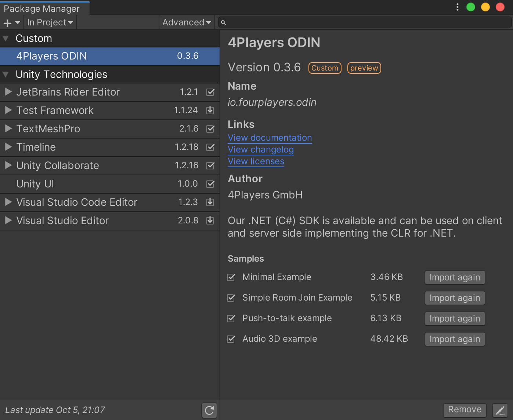This screenshot has height=420, width=513.
Task: Click the Custom tag badge
Action: point(325,68)
